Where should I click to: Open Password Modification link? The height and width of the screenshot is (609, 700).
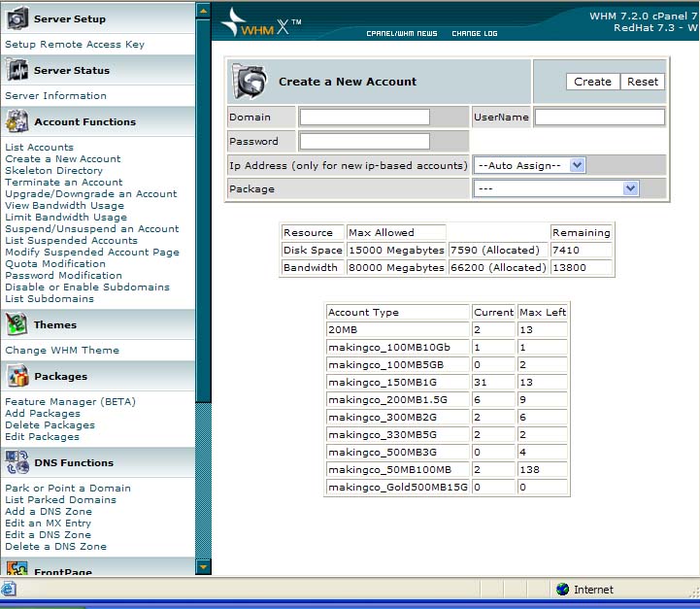click(63, 275)
